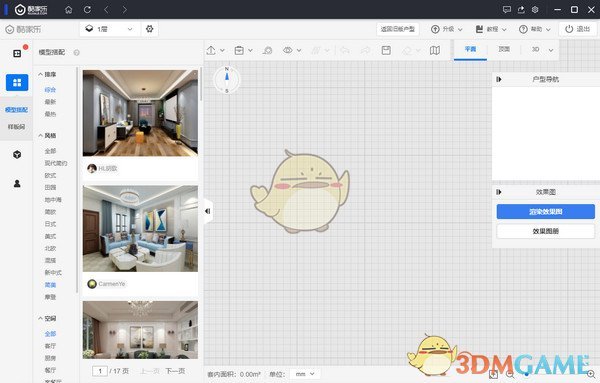Go forward with the right arrow icon
Image resolution: width=600 pixels, height=383 pixels.
(125, 10)
